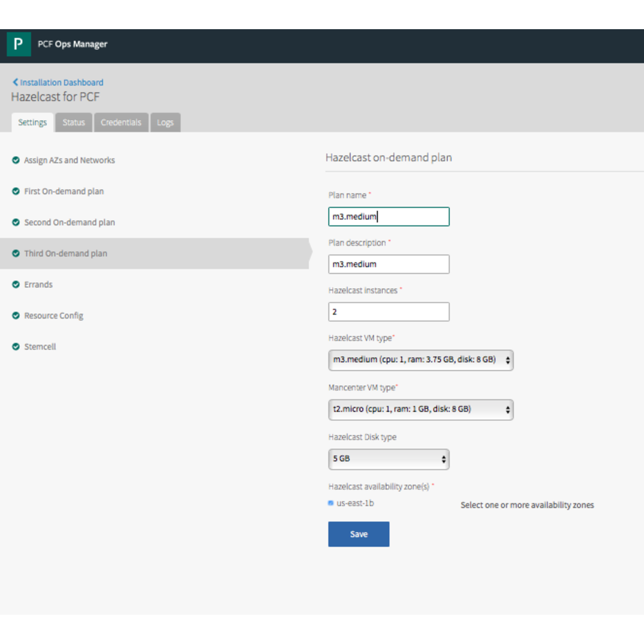Focus the Plan description input field
The width and height of the screenshot is (644, 644).
tap(388, 264)
